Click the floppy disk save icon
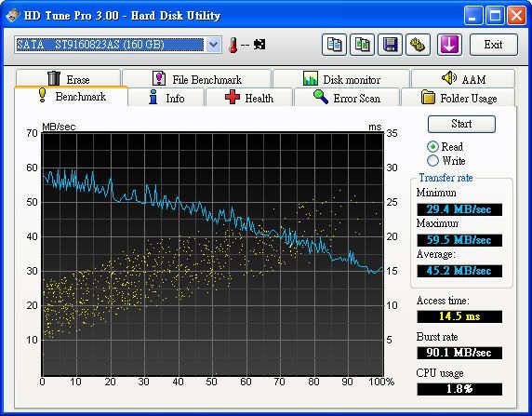This screenshot has height=416, width=532. (390, 45)
